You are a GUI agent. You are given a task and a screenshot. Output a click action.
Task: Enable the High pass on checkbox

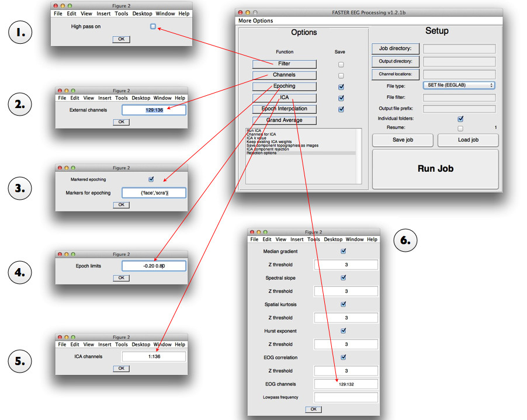(x=153, y=26)
